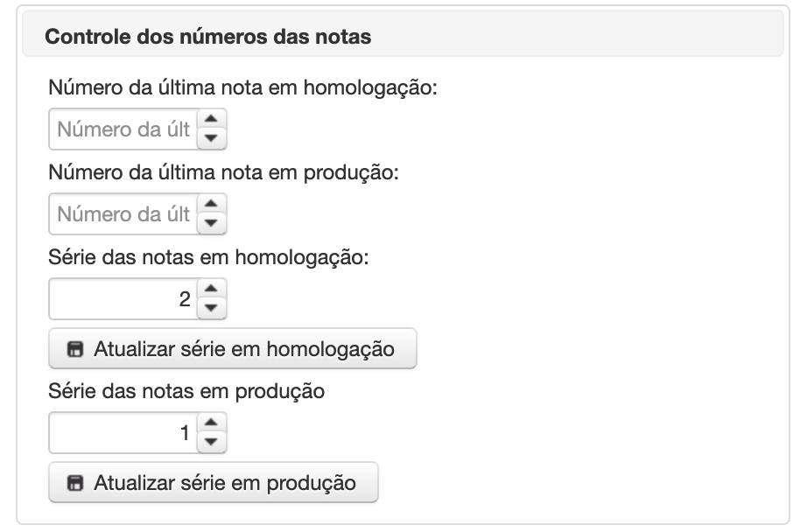Increase série das notas em produção

(x=211, y=423)
